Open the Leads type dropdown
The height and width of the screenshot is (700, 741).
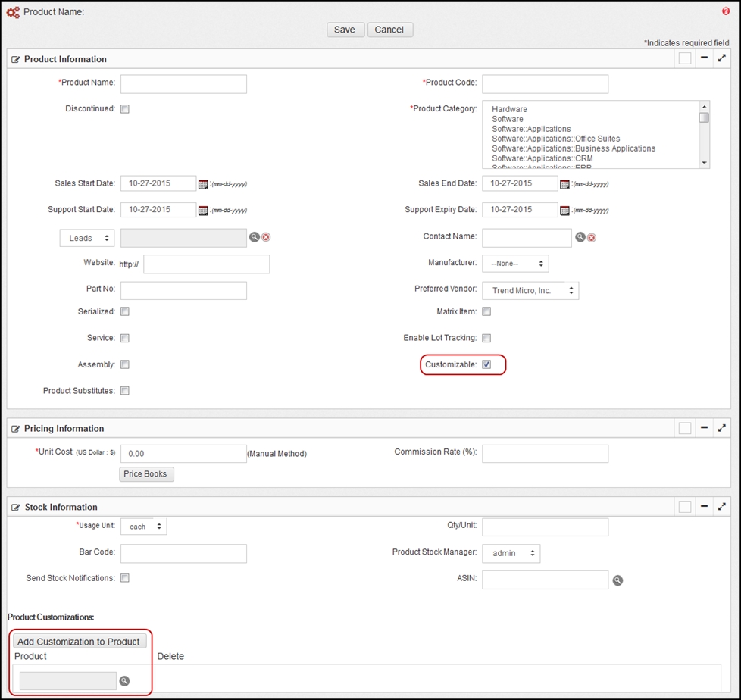87,238
